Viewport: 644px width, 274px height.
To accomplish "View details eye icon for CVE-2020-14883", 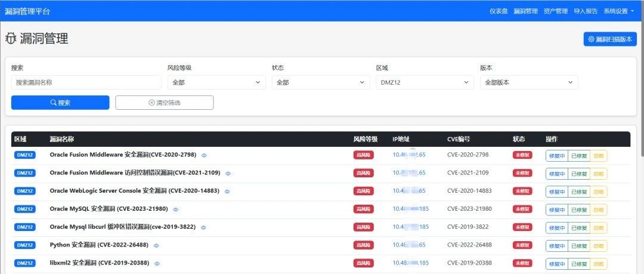I will [x=227, y=192].
